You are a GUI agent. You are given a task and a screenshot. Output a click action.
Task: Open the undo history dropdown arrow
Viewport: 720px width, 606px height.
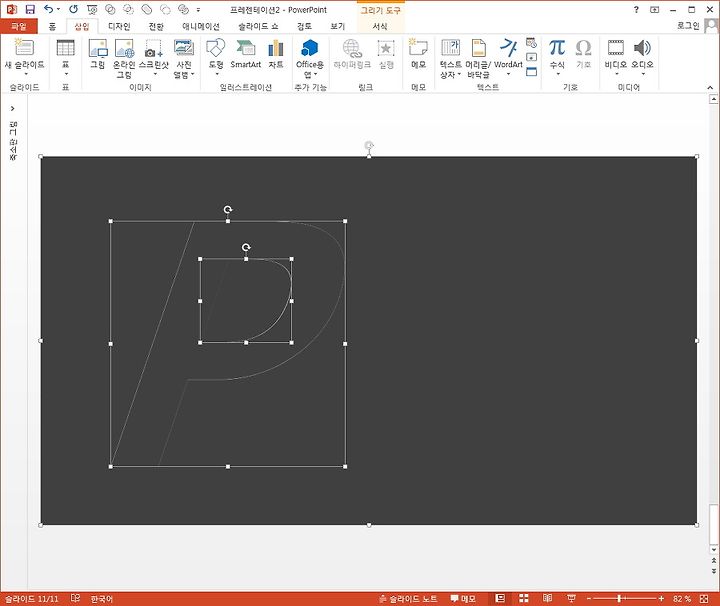(x=58, y=10)
